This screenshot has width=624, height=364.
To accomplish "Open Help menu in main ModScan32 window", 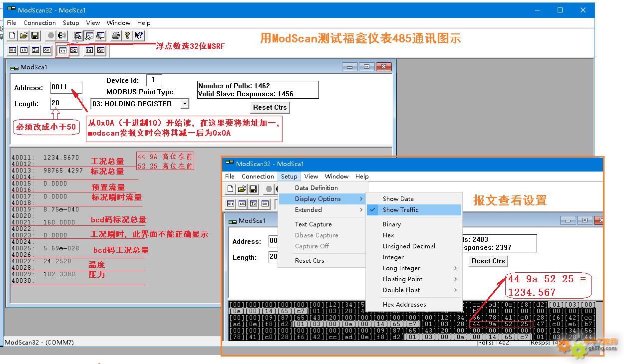I will [x=144, y=23].
